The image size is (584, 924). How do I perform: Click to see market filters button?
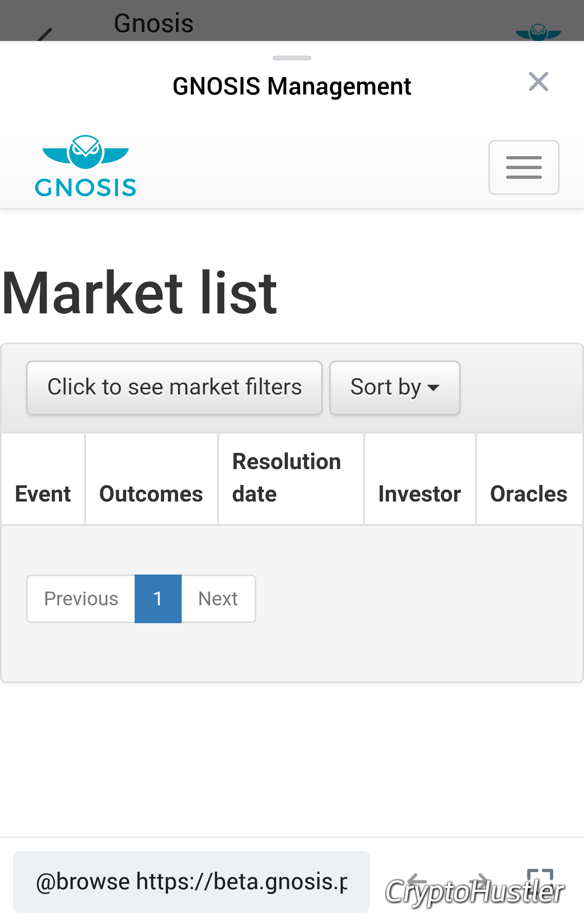[174, 388]
